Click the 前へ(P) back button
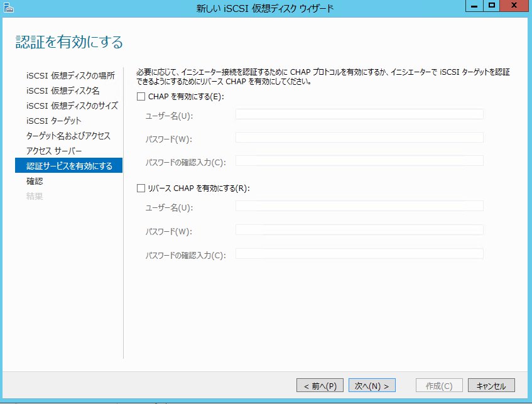The width and height of the screenshot is (532, 404). click(320, 385)
